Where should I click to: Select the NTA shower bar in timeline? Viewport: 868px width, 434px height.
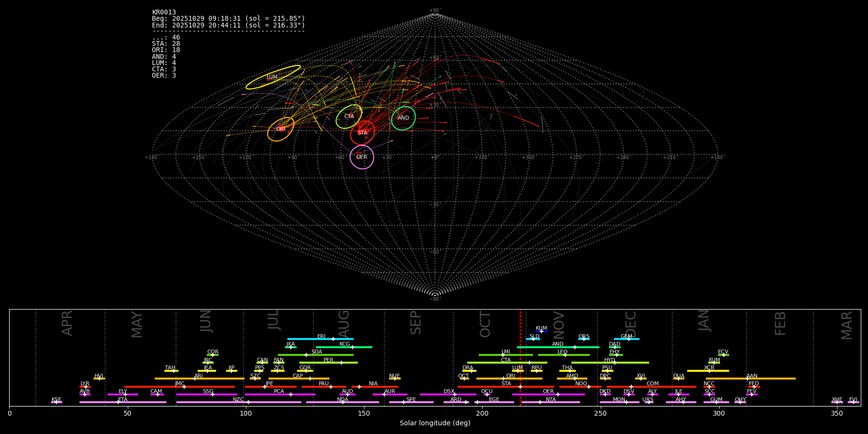coord(550,402)
